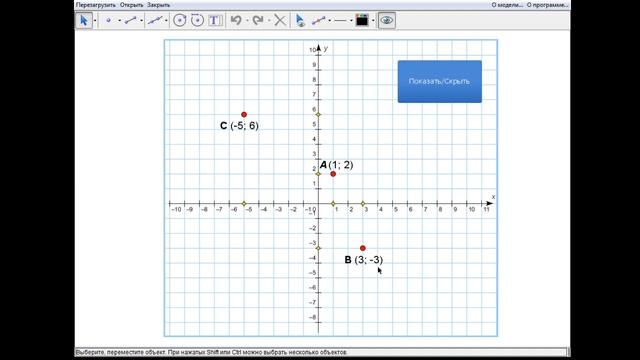This screenshot has width=640, height=360.
Task: Open dropdown next to point tool
Action: 120,20
